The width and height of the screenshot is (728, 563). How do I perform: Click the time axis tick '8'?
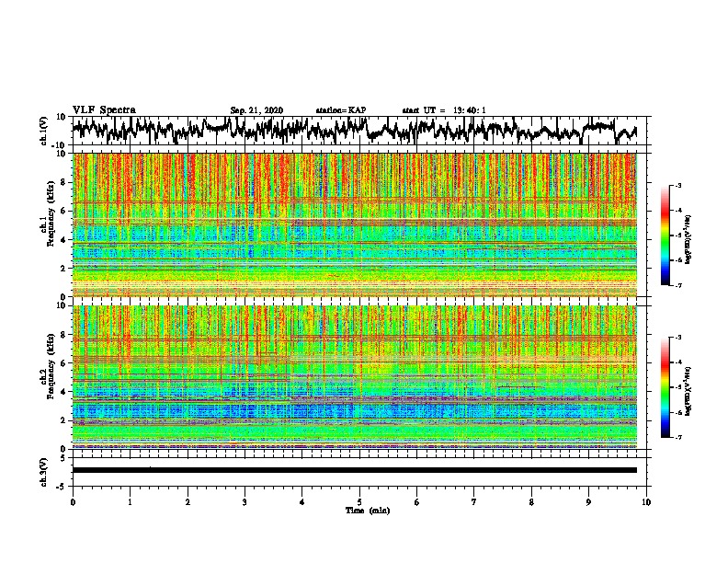coord(531,502)
